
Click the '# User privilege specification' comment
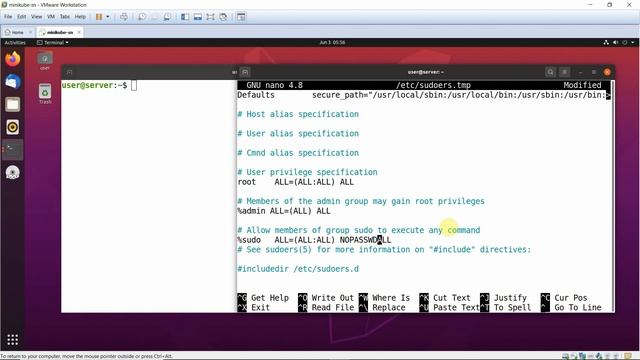pos(308,172)
